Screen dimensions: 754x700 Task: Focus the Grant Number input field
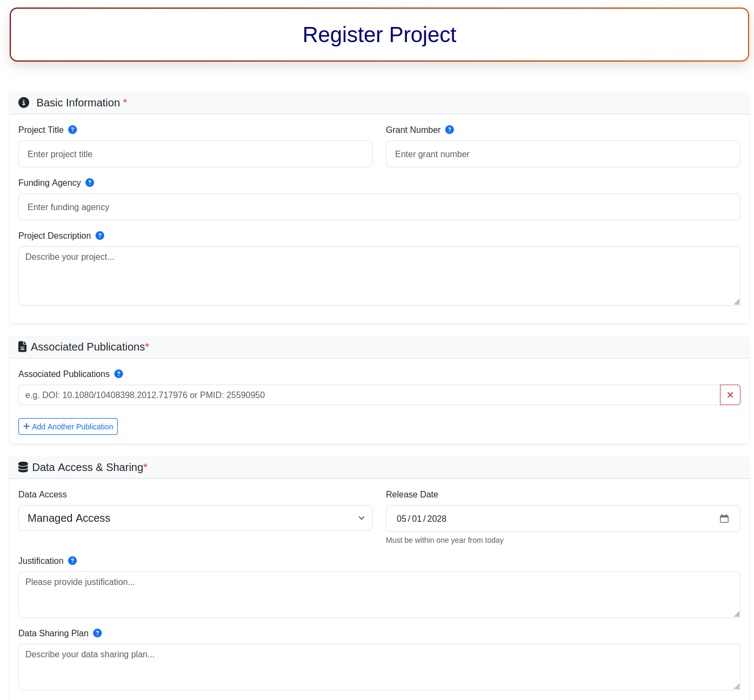click(563, 154)
